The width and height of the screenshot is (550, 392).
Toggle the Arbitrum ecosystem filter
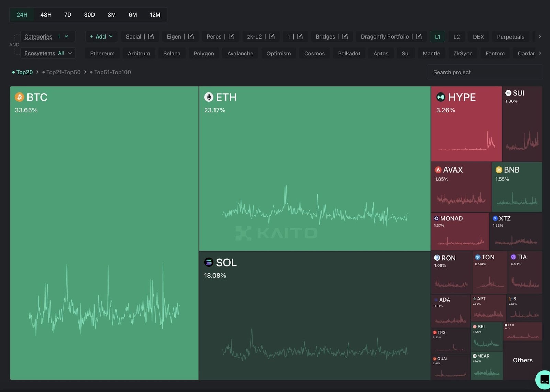coord(139,53)
